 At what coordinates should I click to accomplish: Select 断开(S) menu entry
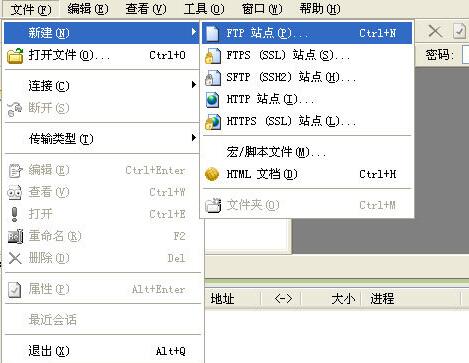tap(102, 108)
